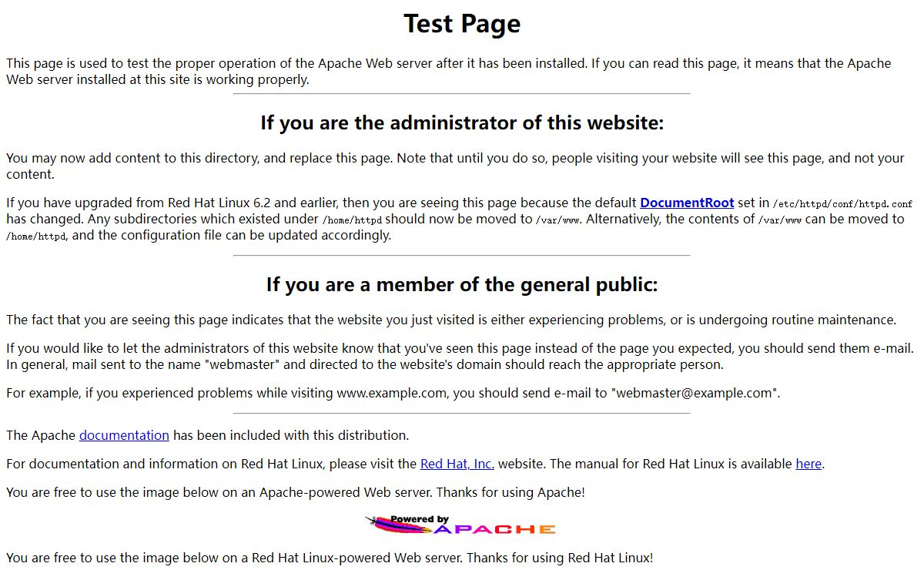Screen dimensions: 924x570
Task: Click the member of the general public heading
Action: coord(462,285)
